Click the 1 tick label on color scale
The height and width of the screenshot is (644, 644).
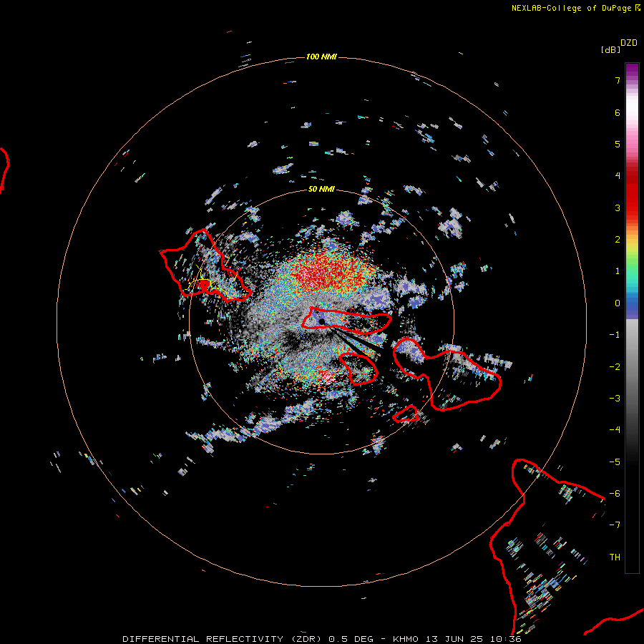(618, 271)
